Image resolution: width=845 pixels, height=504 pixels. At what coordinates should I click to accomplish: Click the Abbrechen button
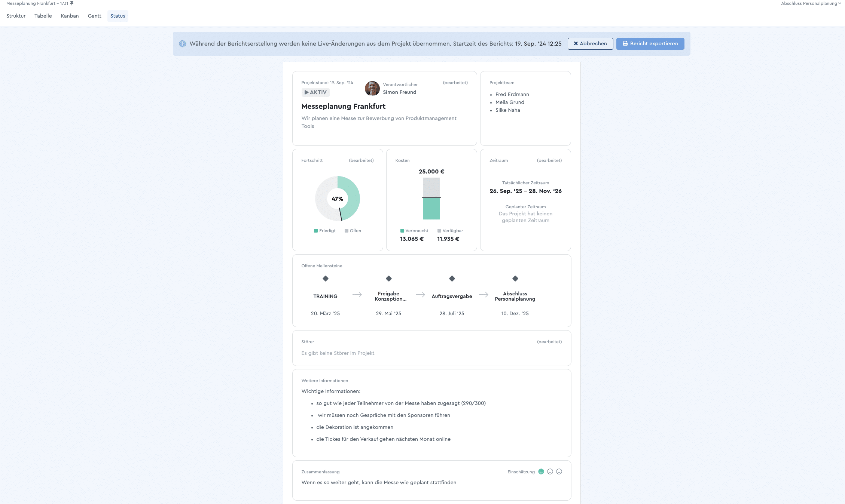[590, 44]
